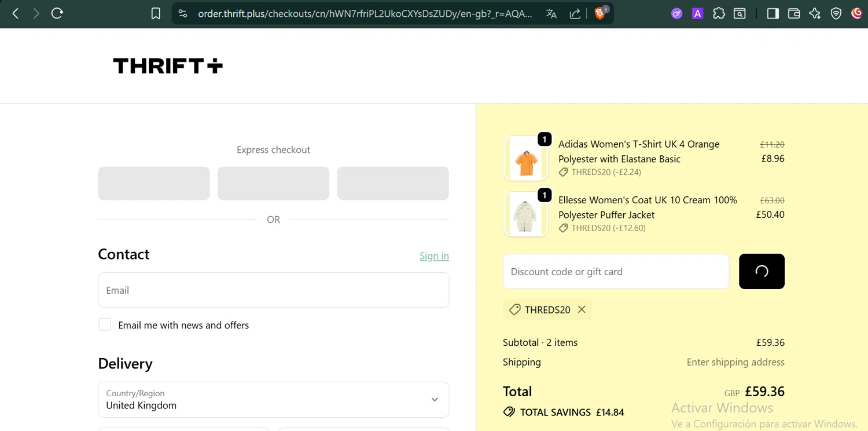Click the Apply discount button with spinner
The image size is (868, 431).
click(x=762, y=271)
